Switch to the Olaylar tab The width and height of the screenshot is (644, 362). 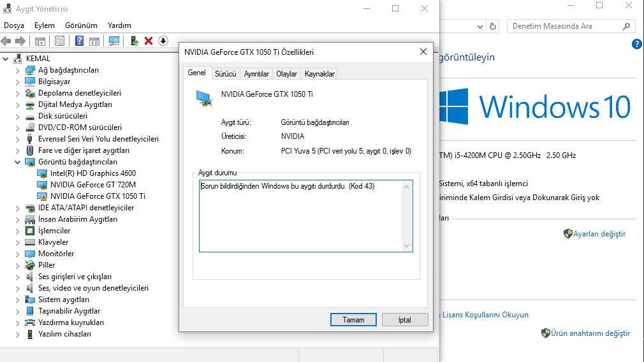pyautogui.click(x=286, y=74)
